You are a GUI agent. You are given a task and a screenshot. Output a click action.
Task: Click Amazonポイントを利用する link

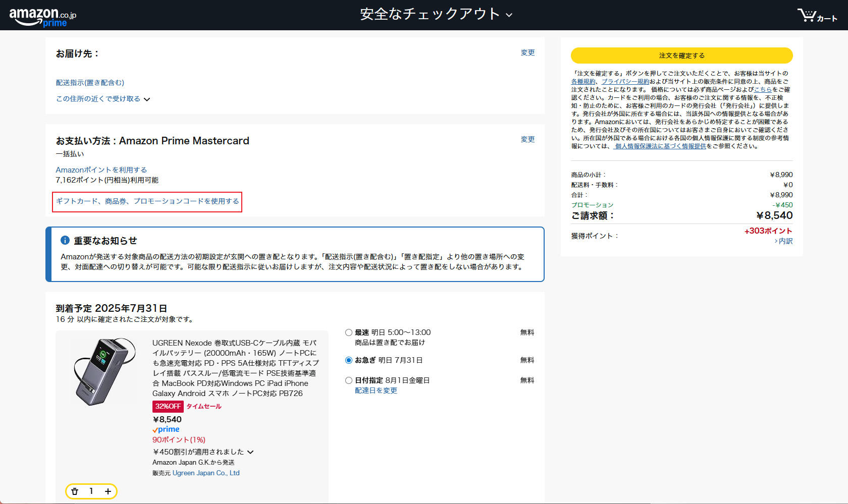(x=101, y=170)
